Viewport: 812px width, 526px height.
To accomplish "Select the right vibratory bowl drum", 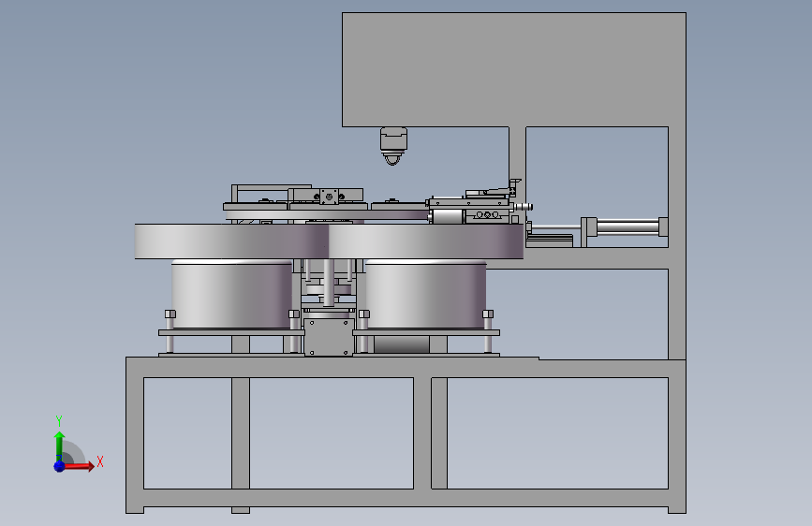I will click(426, 294).
